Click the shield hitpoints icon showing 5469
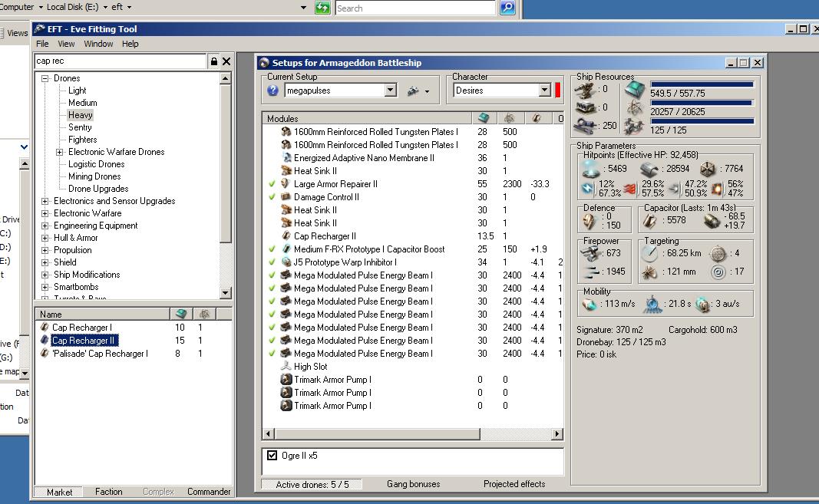 coord(591,169)
